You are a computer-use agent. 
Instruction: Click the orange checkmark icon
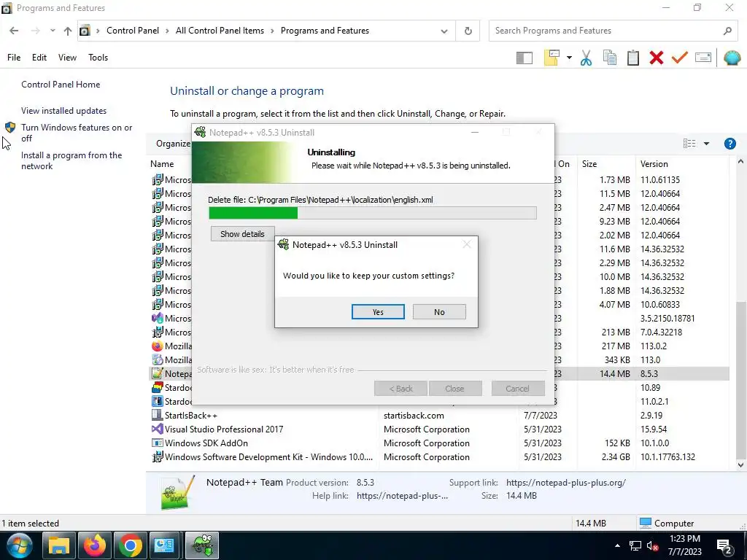680,58
